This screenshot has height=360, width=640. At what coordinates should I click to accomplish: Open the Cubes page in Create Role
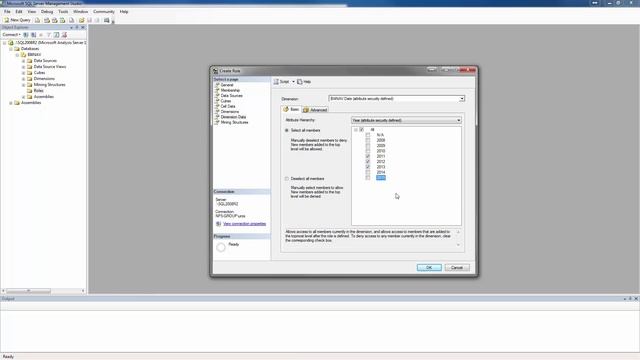pos(225,101)
